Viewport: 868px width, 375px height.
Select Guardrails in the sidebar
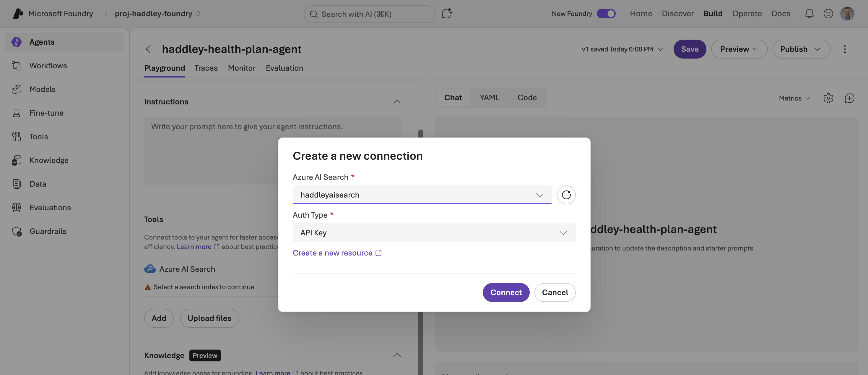pyautogui.click(x=48, y=231)
